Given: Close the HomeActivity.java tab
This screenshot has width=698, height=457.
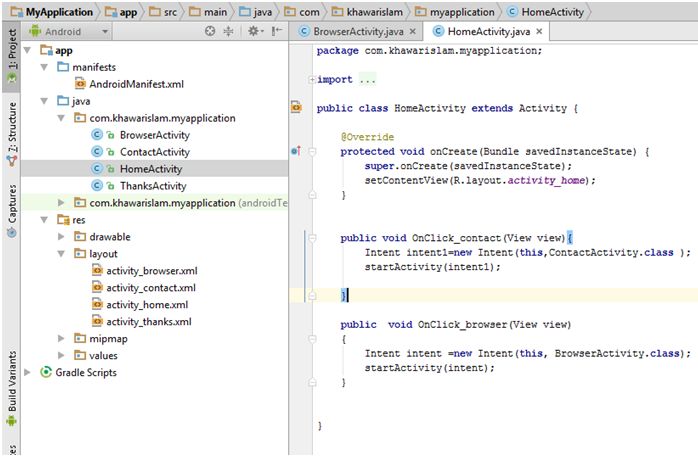Looking at the screenshot, I should 538,31.
